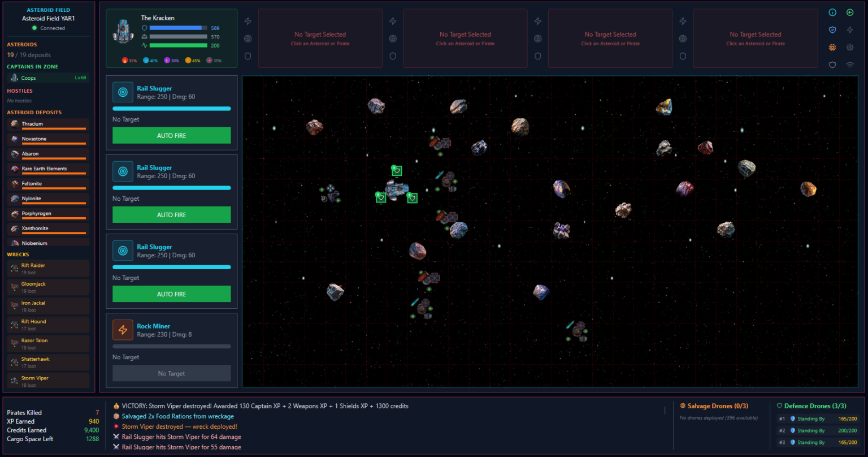Select the Storm Viper wreck
Viewport: 868px width, 457px height.
point(48,381)
